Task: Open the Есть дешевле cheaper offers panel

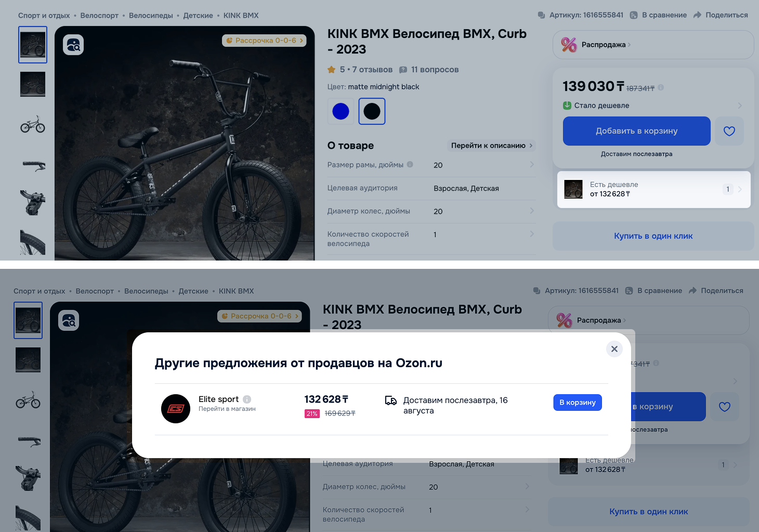Action: tap(653, 189)
